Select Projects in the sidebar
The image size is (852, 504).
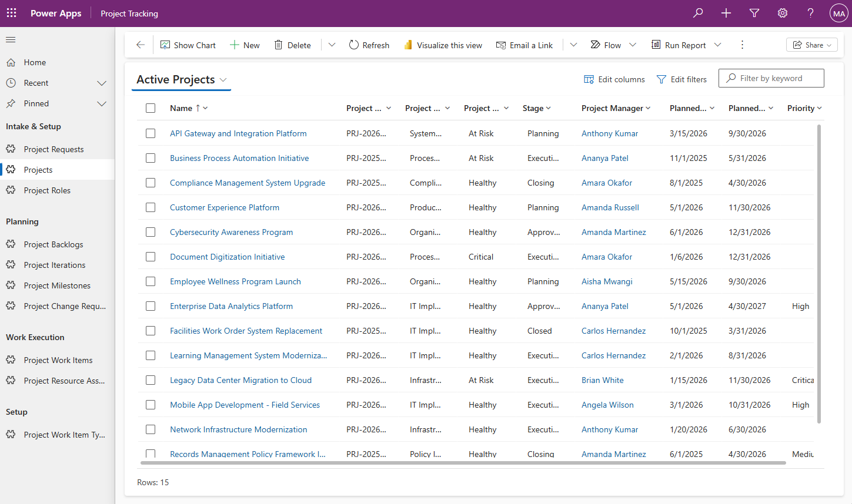57,170
